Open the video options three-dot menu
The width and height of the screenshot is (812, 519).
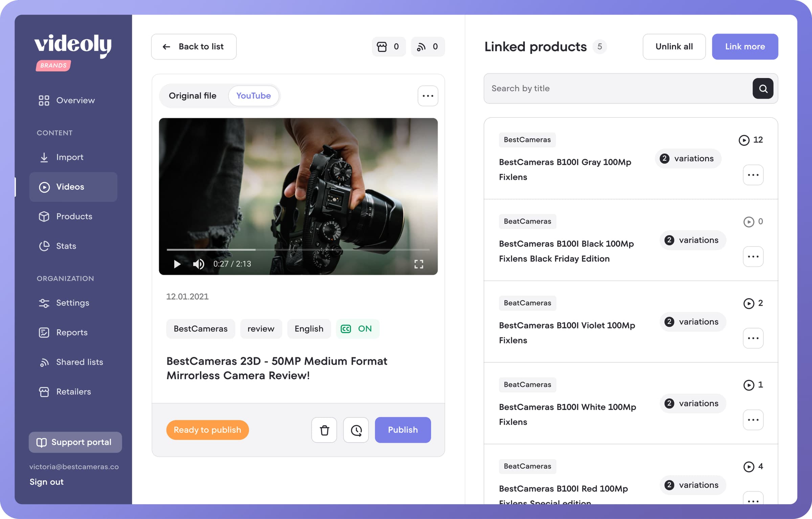(428, 96)
